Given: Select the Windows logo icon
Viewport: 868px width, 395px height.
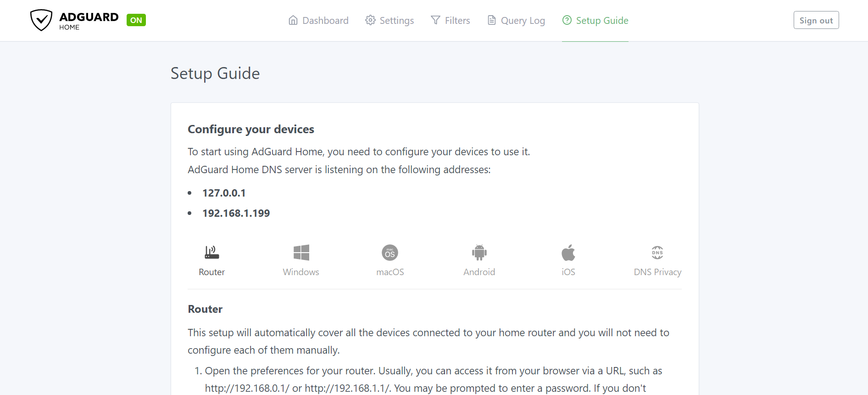Looking at the screenshot, I should pos(301,253).
